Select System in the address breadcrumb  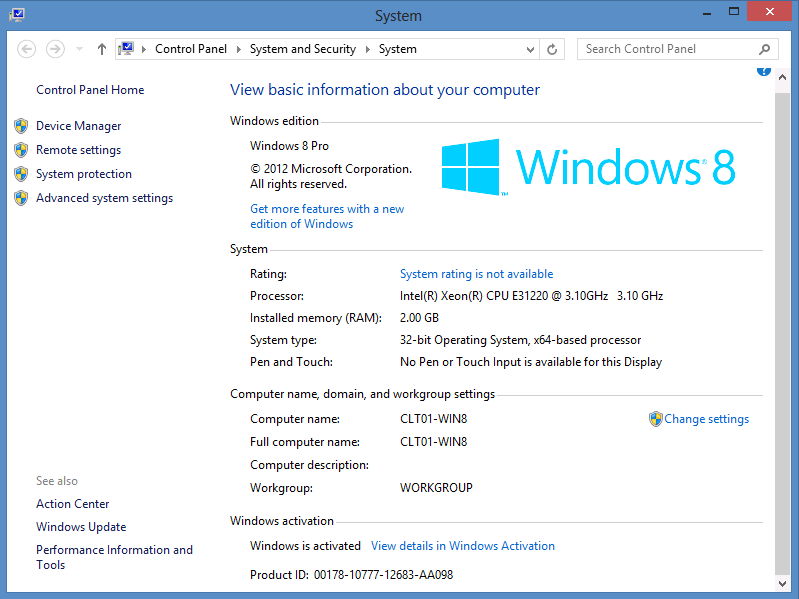[x=397, y=49]
